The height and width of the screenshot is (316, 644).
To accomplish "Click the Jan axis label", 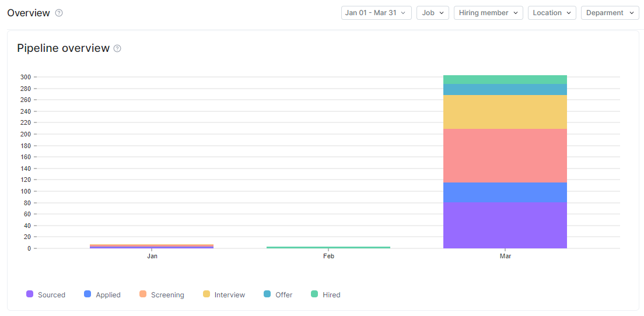I will click(152, 256).
